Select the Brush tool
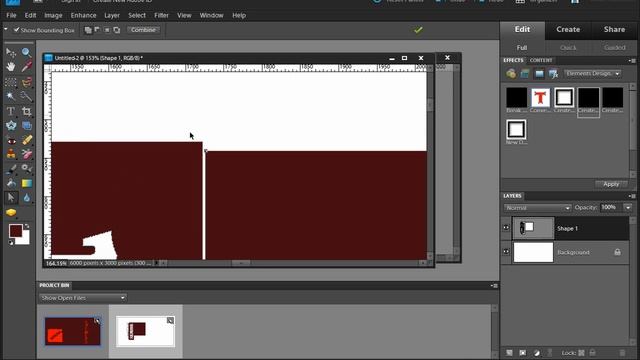Viewport: 640px width, 360px height. (x=11, y=169)
